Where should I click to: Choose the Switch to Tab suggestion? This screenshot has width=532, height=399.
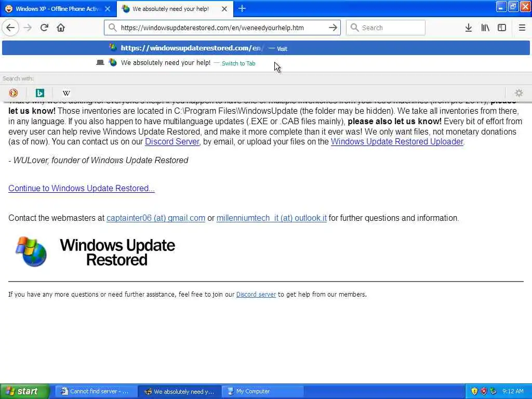tap(266, 63)
